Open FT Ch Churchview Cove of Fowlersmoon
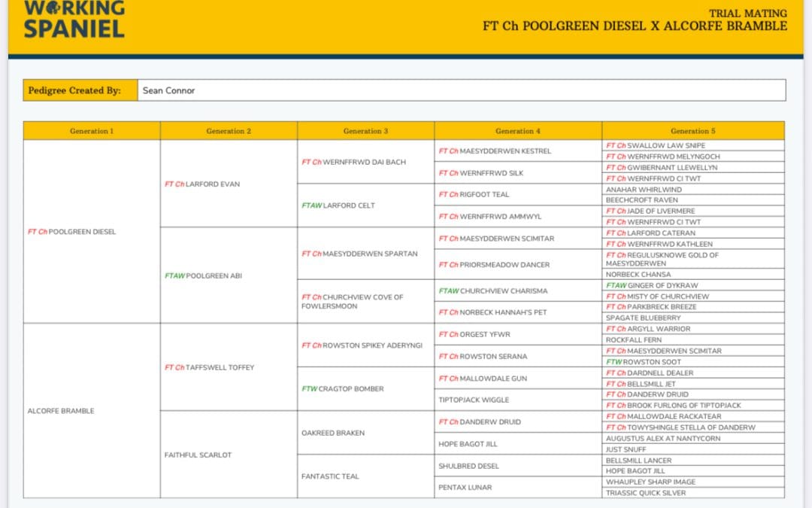This screenshot has width=812, height=508. coord(352,302)
